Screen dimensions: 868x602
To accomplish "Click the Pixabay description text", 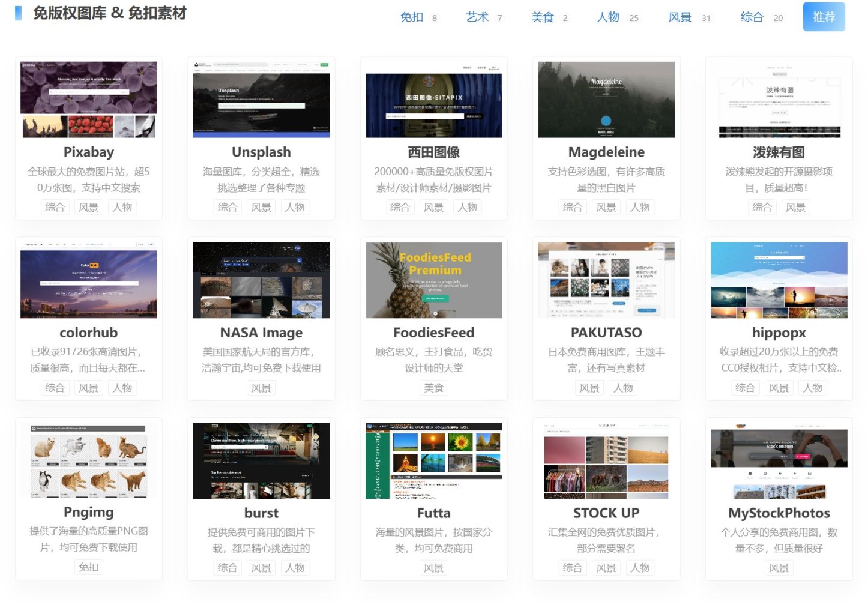I will (89, 179).
